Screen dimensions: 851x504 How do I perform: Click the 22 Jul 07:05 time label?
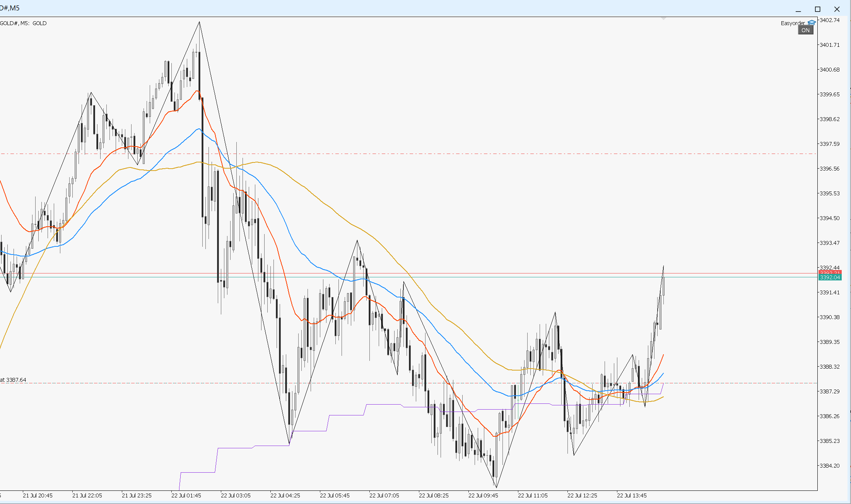pos(384,495)
